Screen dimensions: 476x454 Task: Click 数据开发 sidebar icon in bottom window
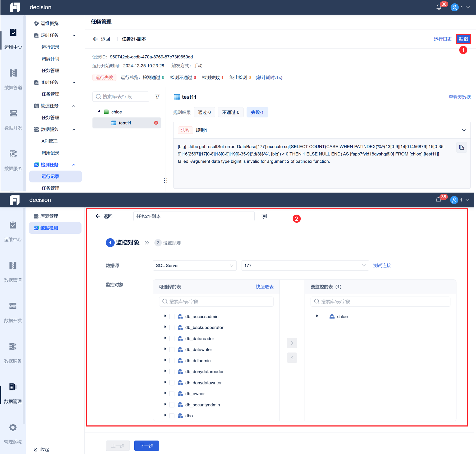pos(13,306)
